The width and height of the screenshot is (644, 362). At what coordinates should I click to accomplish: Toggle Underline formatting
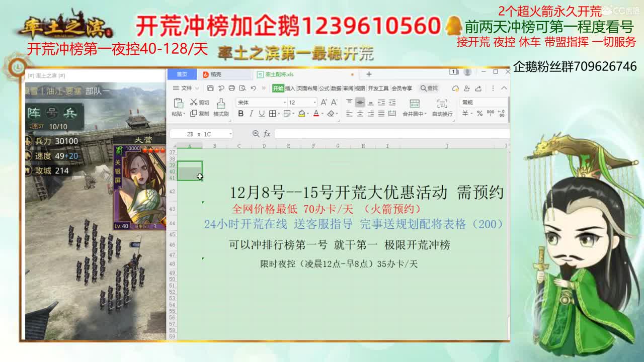[x=262, y=114]
